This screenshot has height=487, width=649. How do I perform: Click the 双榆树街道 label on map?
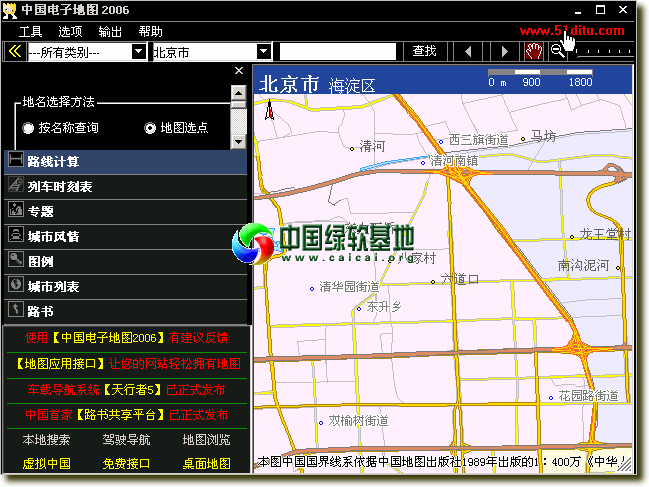click(358, 421)
